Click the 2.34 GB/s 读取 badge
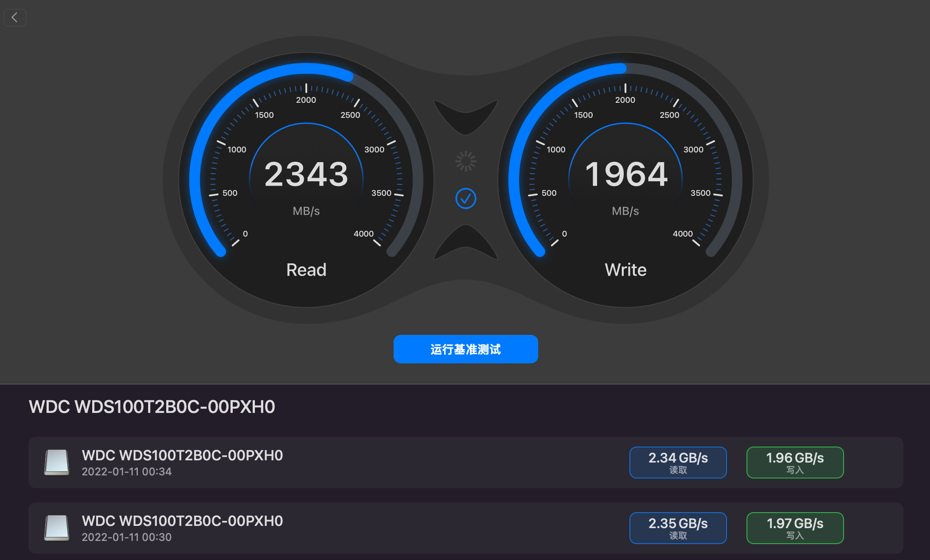 [678, 463]
